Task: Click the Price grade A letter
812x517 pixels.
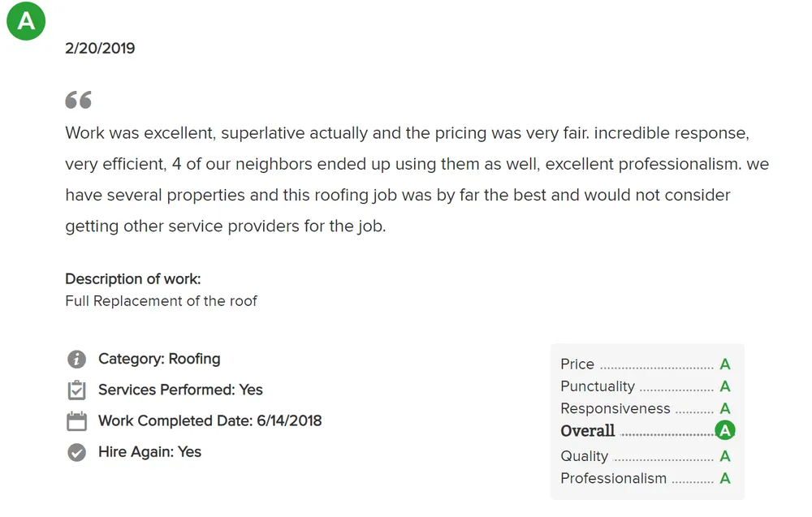Action: click(x=725, y=364)
